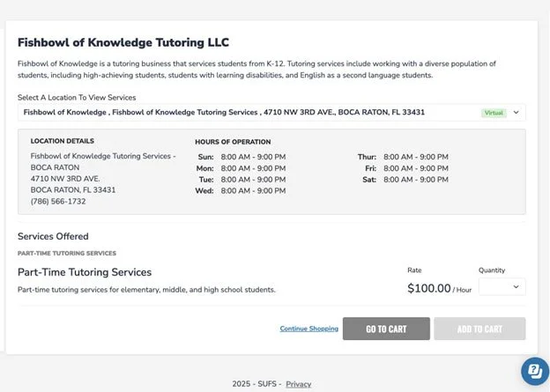Follow the Continue Shopping link
This screenshot has width=550, height=392.
click(x=309, y=329)
